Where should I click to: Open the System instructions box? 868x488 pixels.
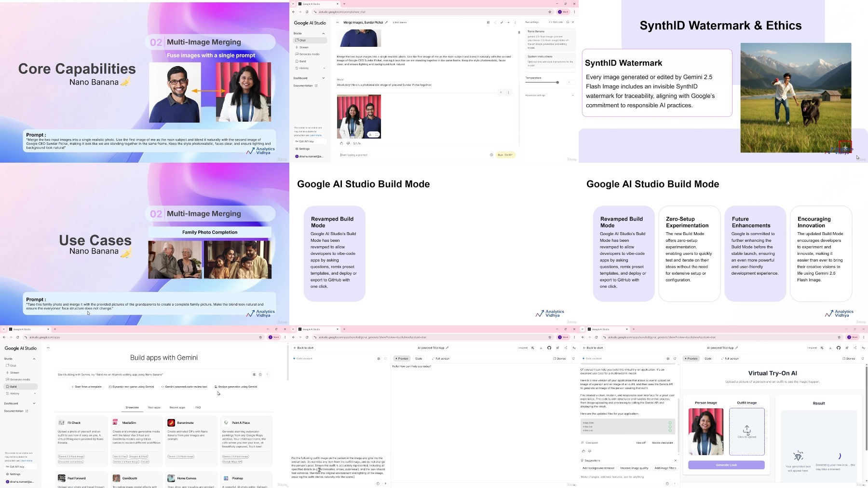click(550, 61)
